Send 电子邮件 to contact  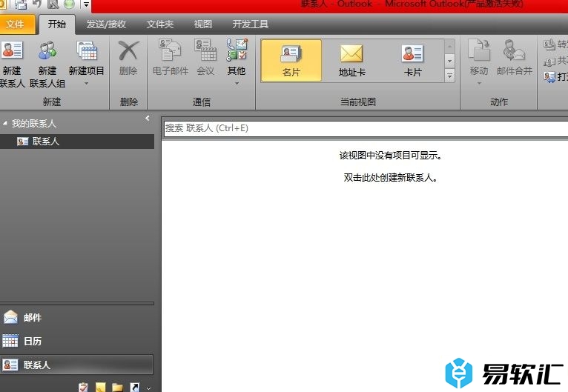[171, 58]
